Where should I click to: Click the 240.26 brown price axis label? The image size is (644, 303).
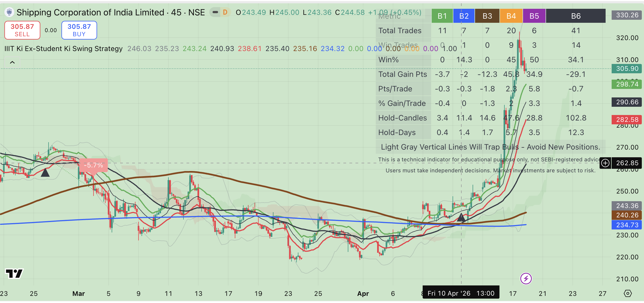tap(627, 215)
